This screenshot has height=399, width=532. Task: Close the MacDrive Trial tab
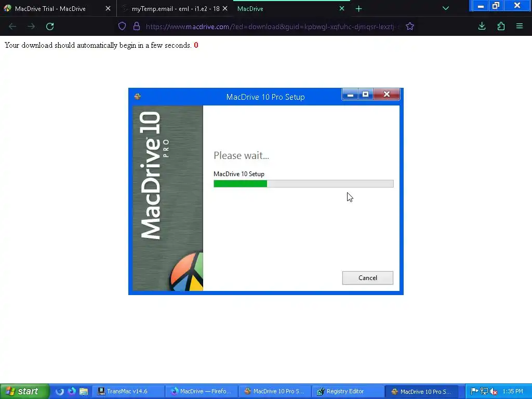point(108,8)
